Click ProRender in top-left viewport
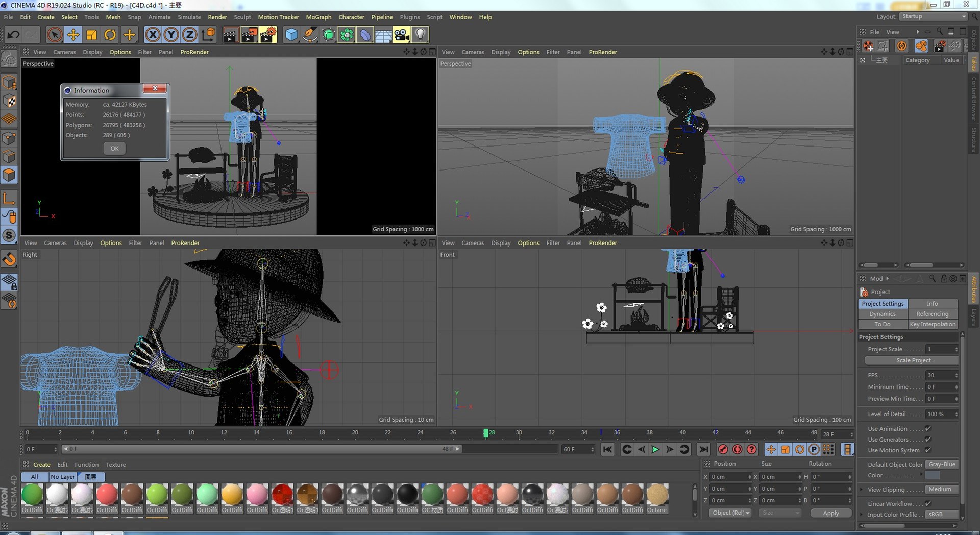The width and height of the screenshot is (980, 535). point(194,52)
